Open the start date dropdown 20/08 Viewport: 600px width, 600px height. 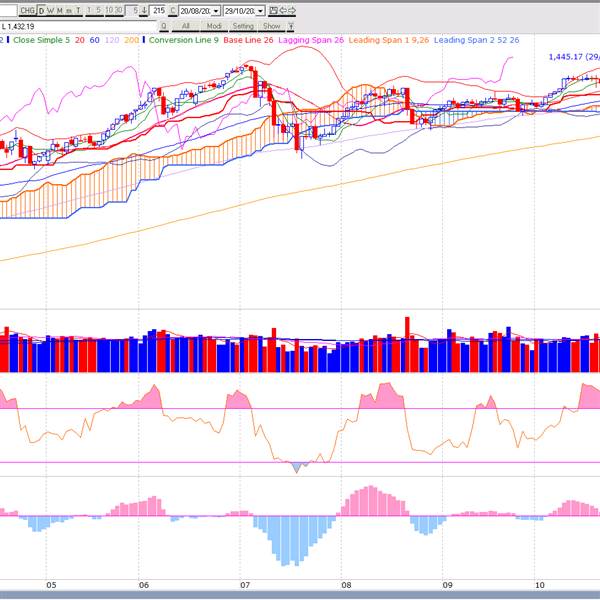click(x=216, y=11)
